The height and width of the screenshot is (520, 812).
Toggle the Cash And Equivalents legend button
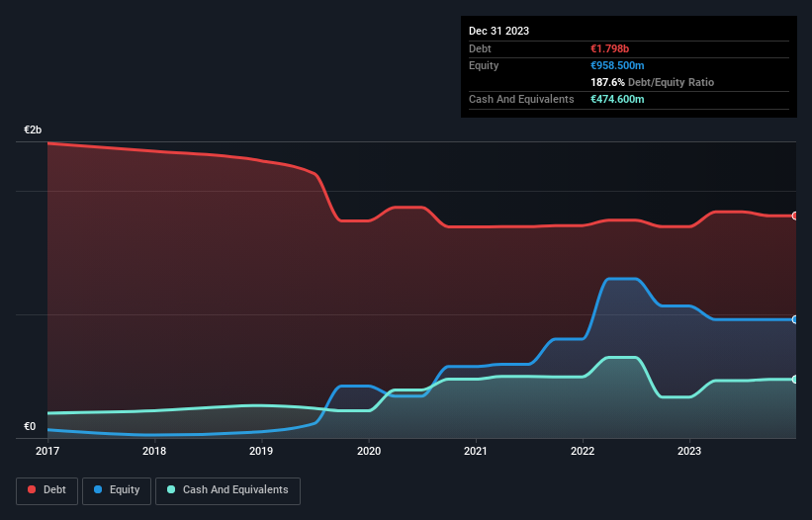(x=227, y=491)
